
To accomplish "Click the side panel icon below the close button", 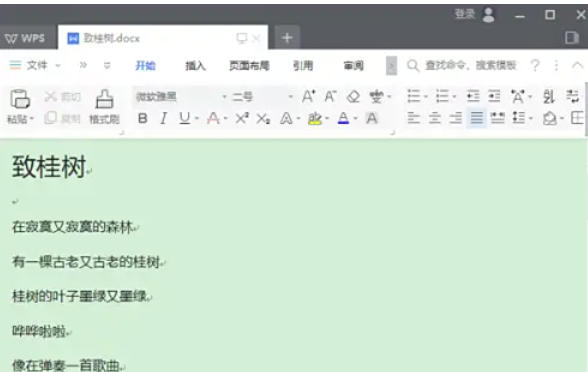I will [x=572, y=38].
